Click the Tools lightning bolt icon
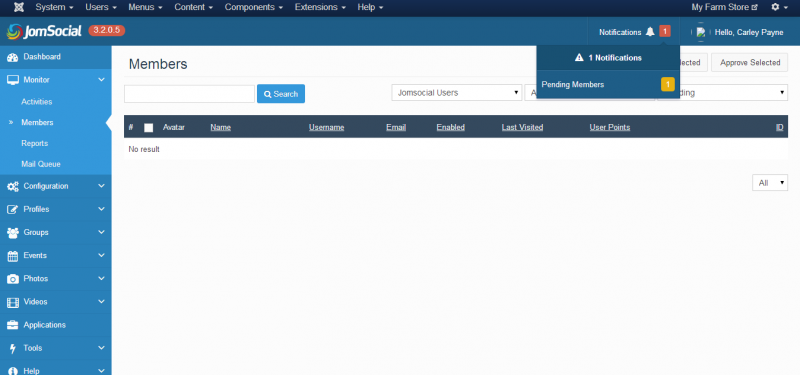800x375 pixels. coord(13,348)
